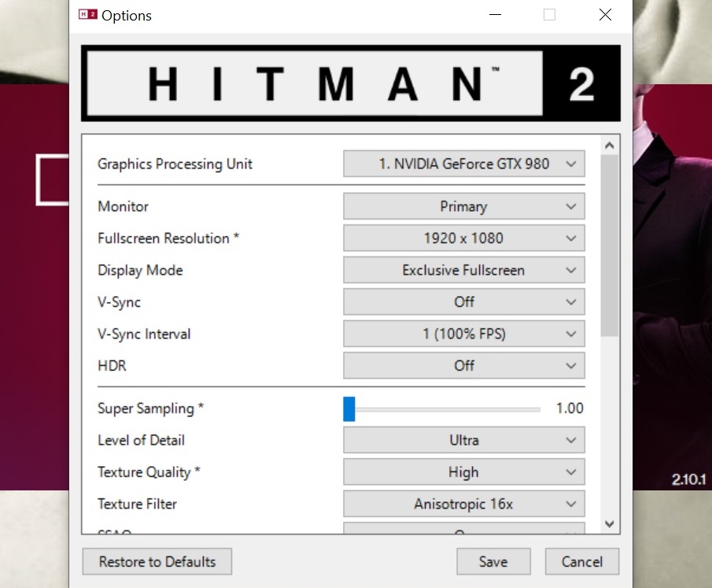
Task: Click the Level of Detail label
Action: (141, 440)
